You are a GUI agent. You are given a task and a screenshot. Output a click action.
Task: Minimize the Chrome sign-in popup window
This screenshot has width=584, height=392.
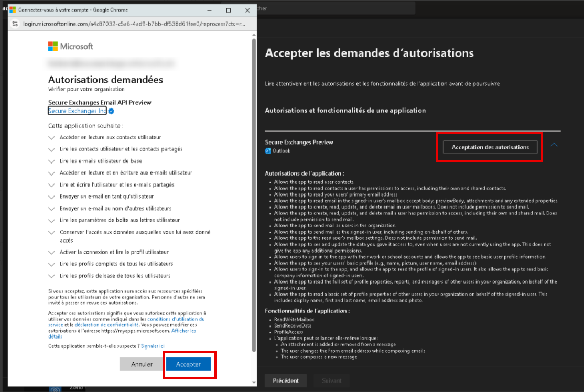209,10
